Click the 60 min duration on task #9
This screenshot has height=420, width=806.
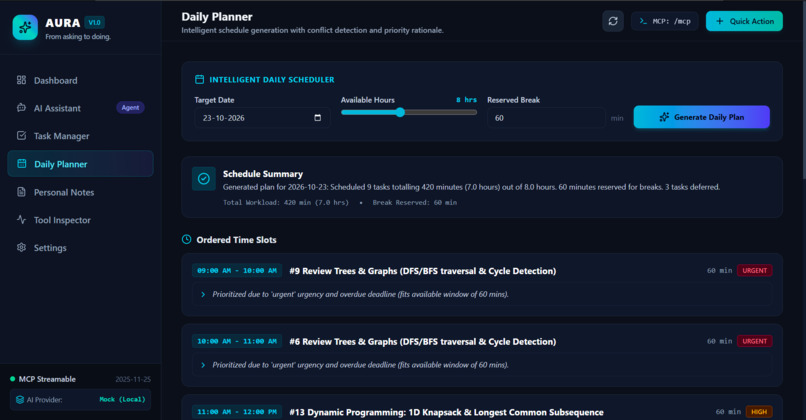point(719,270)
